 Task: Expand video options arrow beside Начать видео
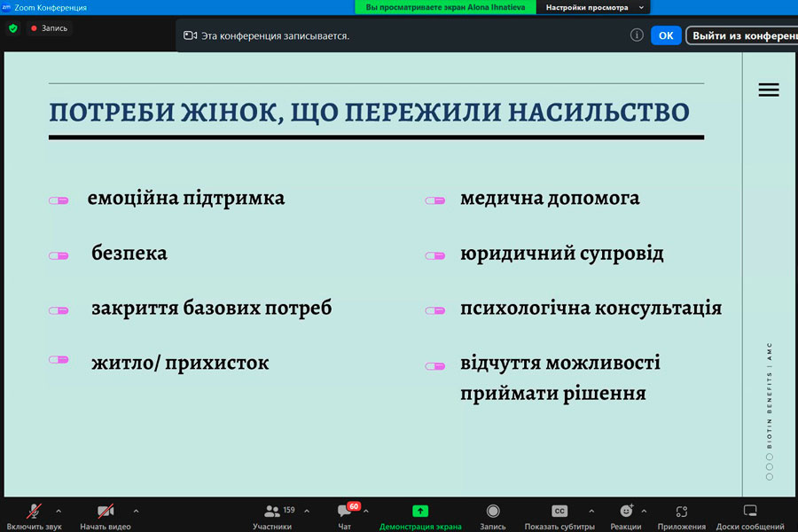coord(136,511)
